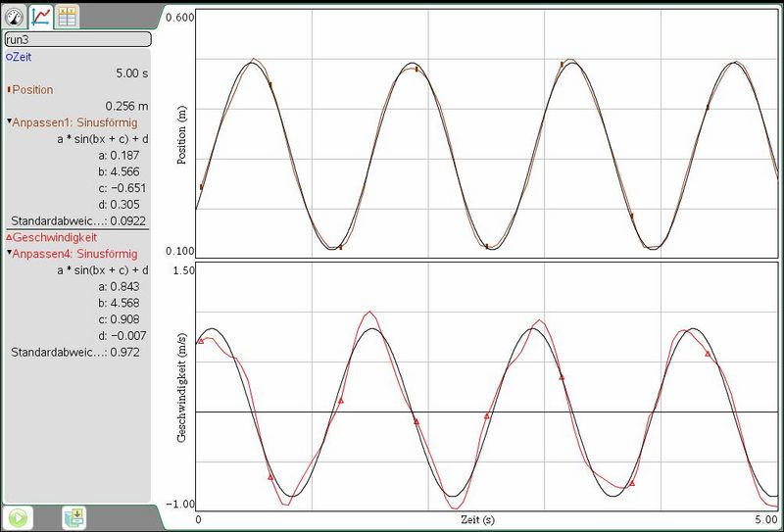784x532 pixels.
Task: Edit the 0.600 upper position axis limit
Action: [179, 19]
